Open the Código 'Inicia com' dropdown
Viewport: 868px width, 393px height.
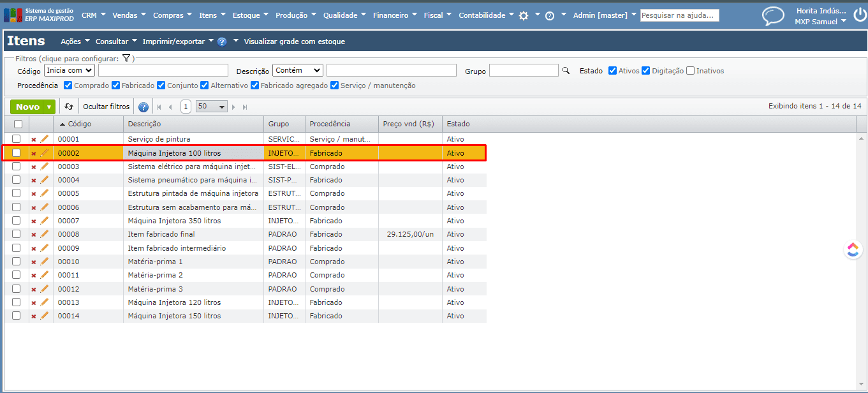[x=70, y=70]
